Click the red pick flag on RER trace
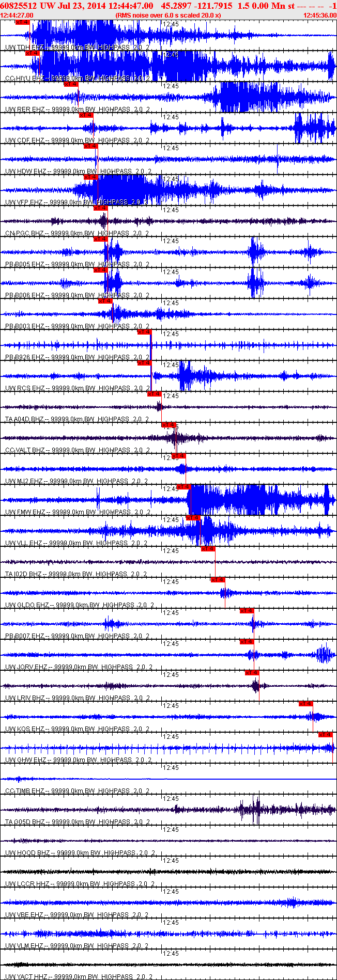This screenshot has width=337, height=980. 71,84
